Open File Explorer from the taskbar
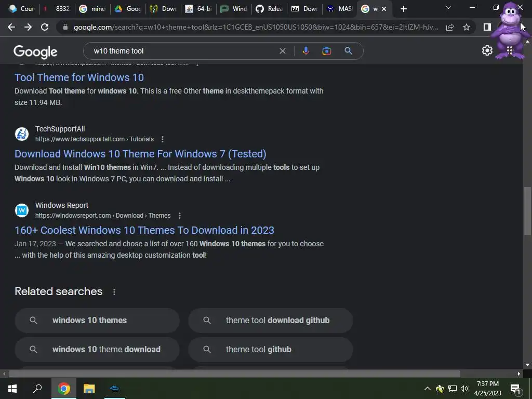 tap(89, 389)
